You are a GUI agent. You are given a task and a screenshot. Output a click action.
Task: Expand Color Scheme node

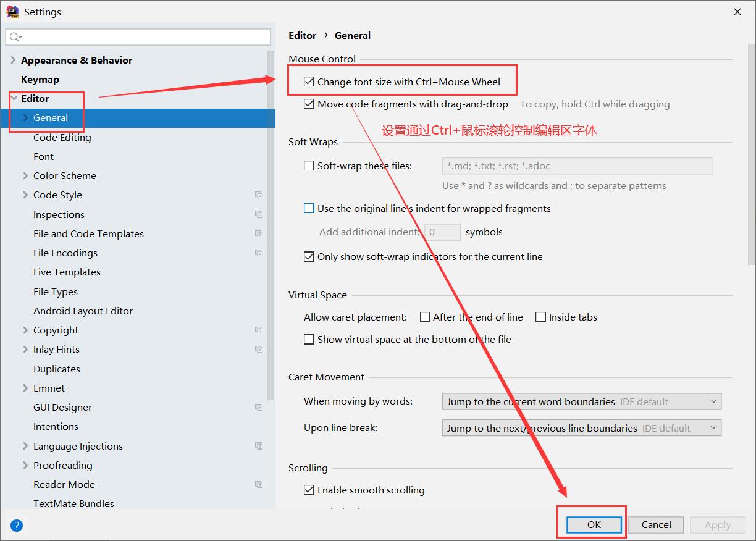[25, 175]
